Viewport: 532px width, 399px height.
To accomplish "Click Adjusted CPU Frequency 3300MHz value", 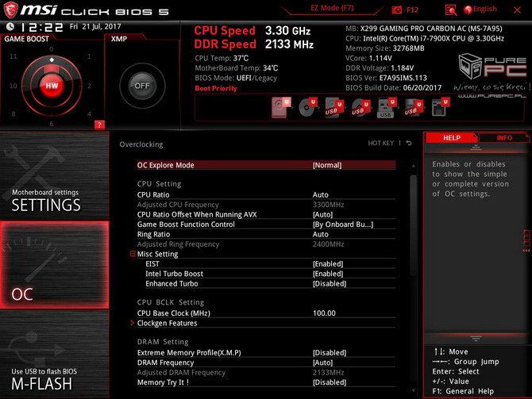I will click(328, 205).
